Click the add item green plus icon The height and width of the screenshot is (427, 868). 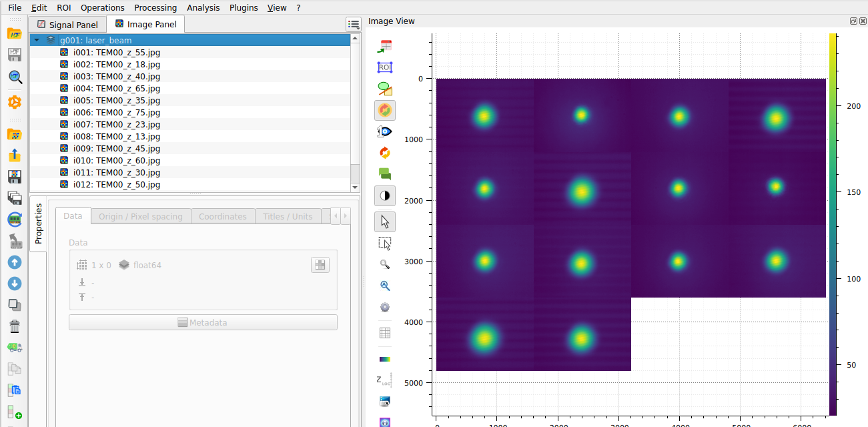[15, 412]
